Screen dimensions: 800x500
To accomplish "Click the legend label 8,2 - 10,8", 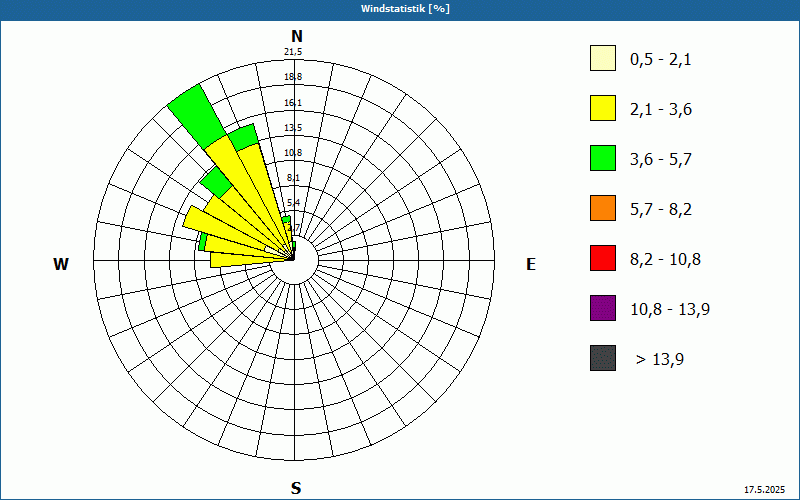I will coord(665,260).
